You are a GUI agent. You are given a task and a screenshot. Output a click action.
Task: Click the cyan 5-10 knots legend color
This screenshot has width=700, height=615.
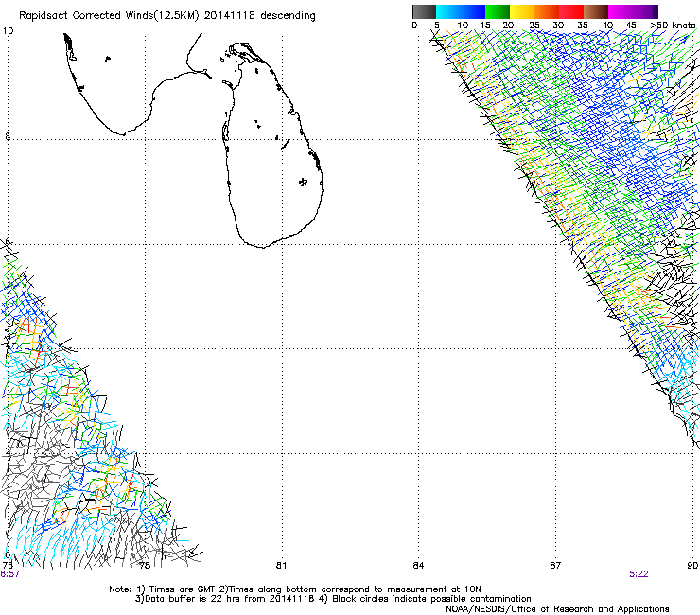(448, 11)
